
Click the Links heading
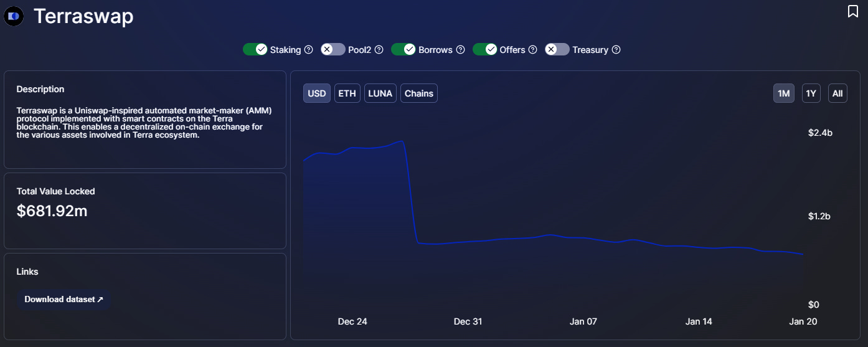(27, 272)
